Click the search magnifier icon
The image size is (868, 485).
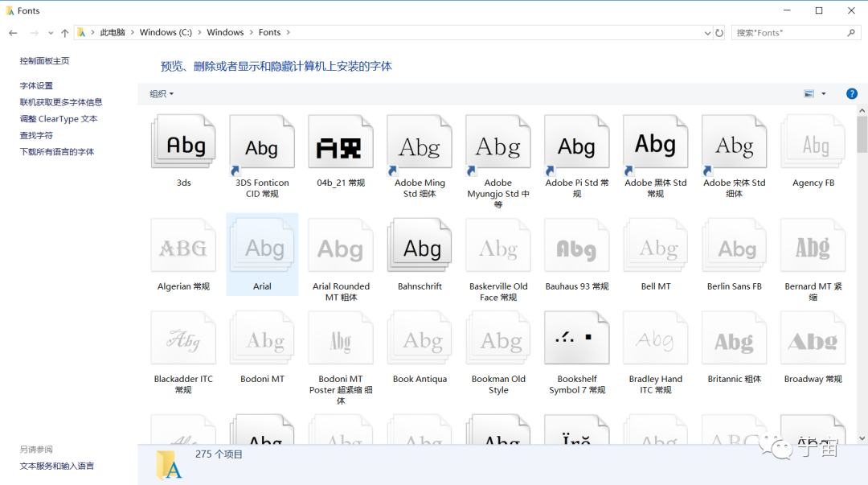[851, 33]
